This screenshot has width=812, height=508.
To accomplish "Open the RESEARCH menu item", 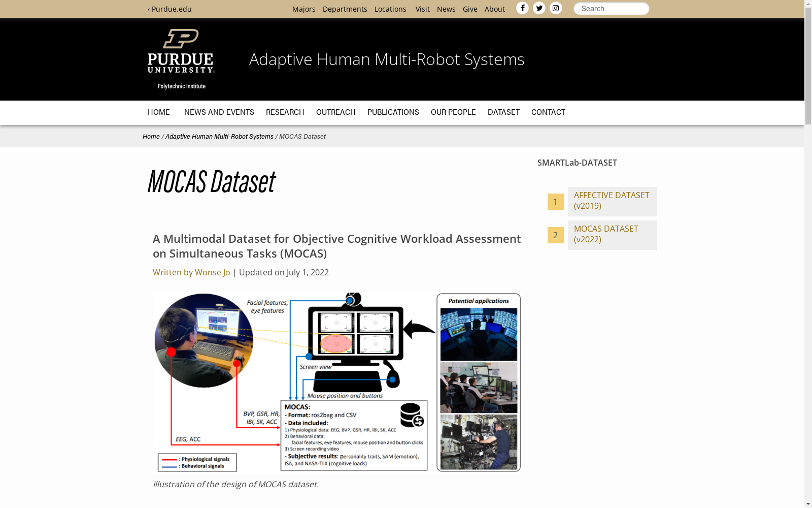I will [285, 112].
